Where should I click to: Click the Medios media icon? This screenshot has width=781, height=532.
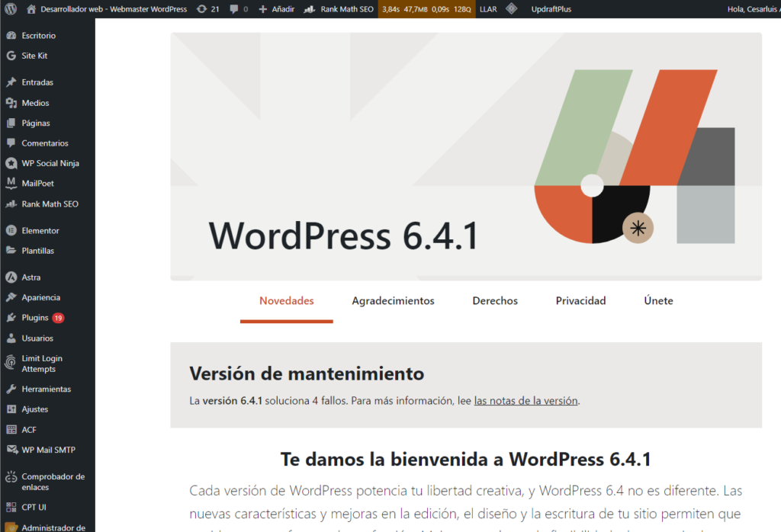tap(11, 103)
